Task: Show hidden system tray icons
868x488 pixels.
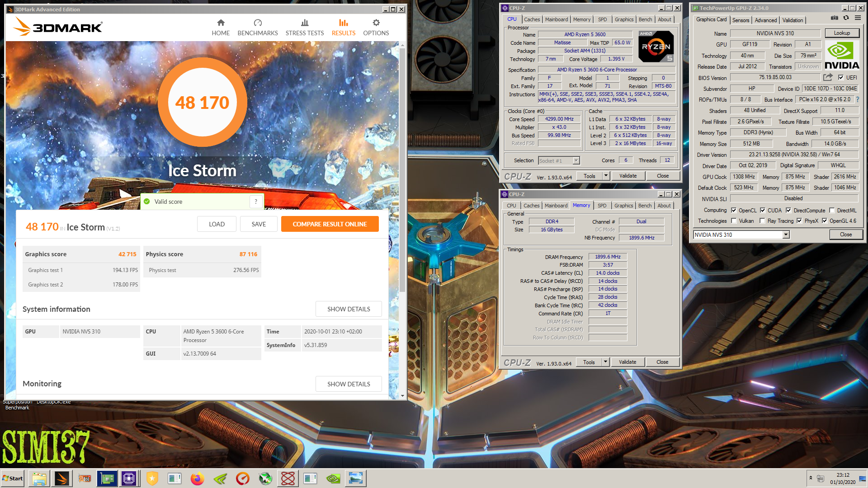Action: tap(811, 478)
